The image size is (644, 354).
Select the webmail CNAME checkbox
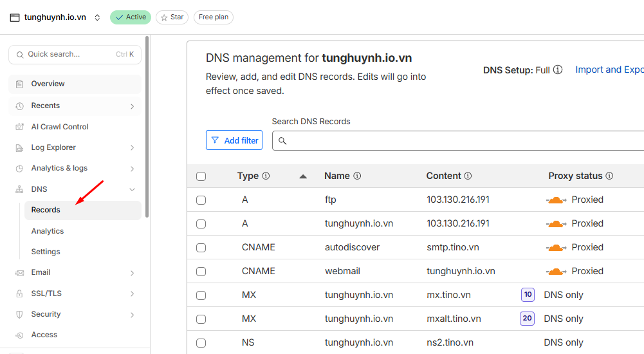[x=201, y=272]
